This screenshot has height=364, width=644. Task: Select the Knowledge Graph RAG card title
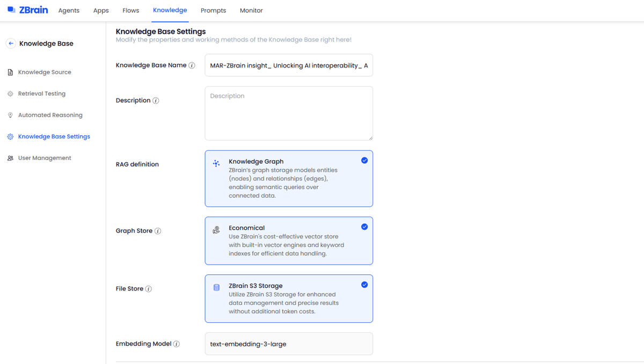[256, 162]
